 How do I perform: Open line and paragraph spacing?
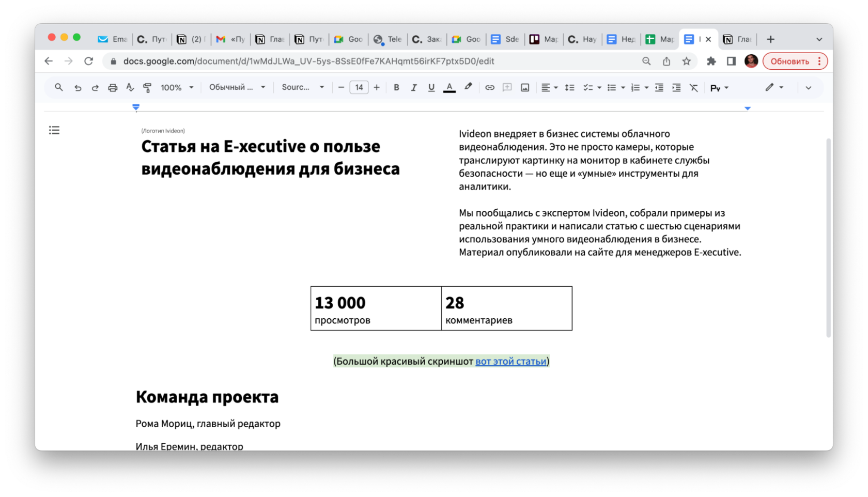pos(569,88)
